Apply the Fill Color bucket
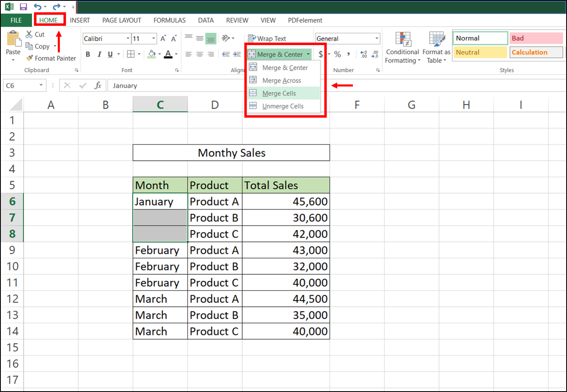The height and width of the screenshot is (392, 567). coord(152,54)
